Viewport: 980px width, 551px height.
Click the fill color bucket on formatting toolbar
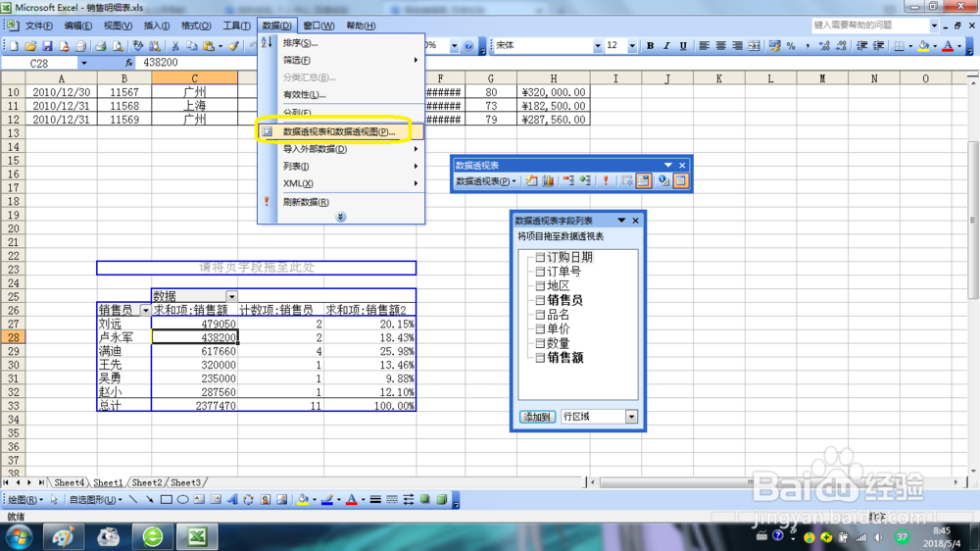pyautogui.click(x=923, y=46)
